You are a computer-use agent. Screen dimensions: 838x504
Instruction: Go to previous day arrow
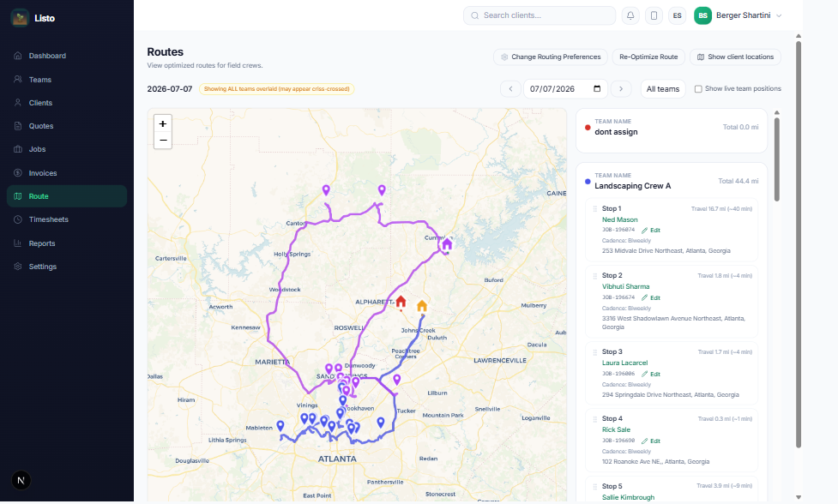(510, 88)
